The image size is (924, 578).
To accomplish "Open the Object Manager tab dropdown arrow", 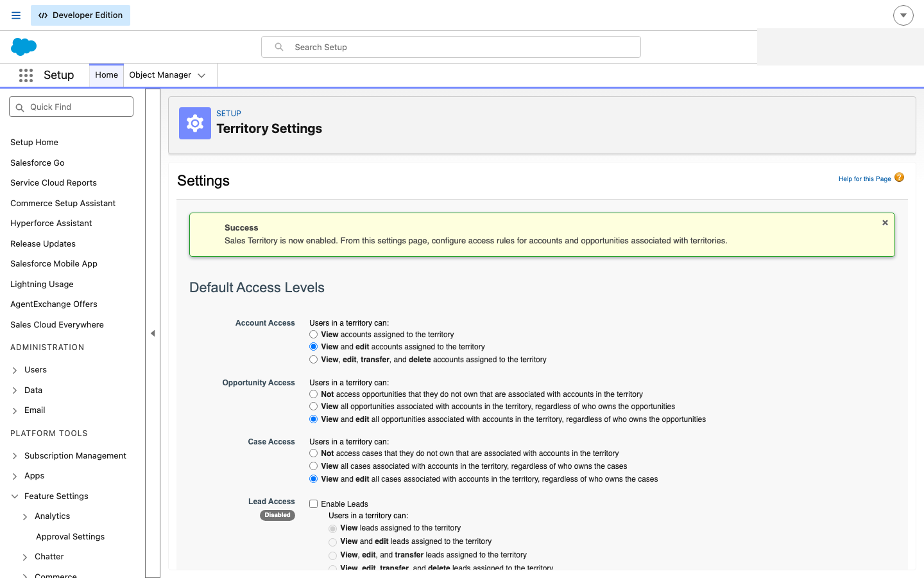I will coord(201,76).
